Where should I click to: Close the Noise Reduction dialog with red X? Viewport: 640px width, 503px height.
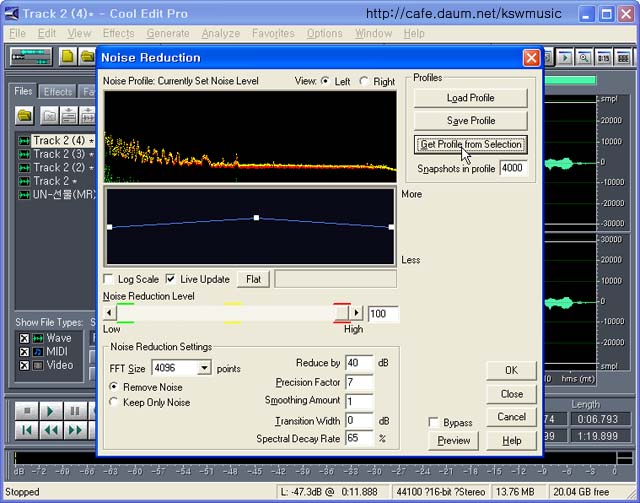[x=531, y=58]
